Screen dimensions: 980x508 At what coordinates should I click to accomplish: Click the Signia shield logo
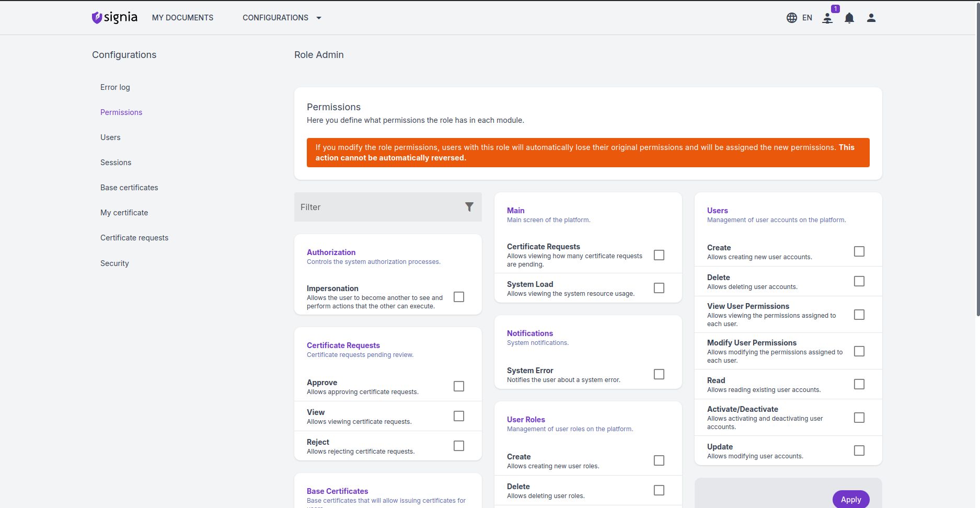(x=97, y=18)
